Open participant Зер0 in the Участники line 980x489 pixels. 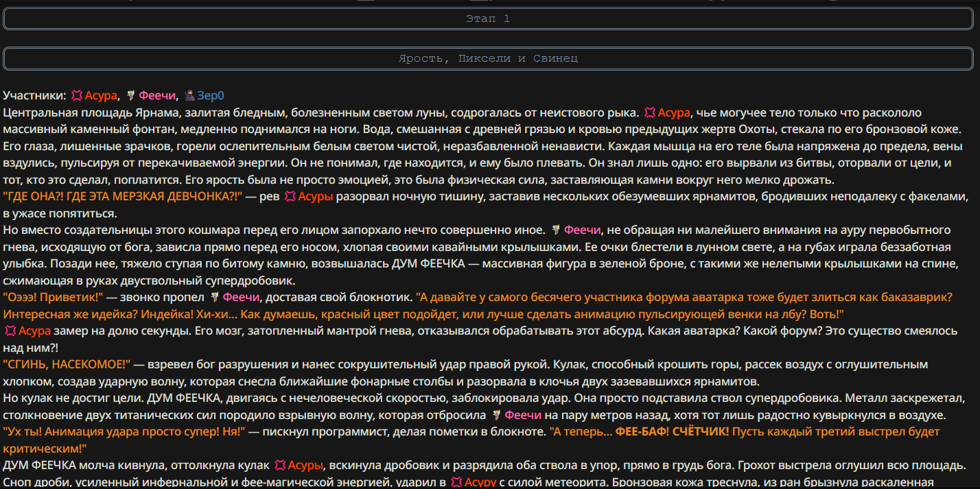click(211, 96)
